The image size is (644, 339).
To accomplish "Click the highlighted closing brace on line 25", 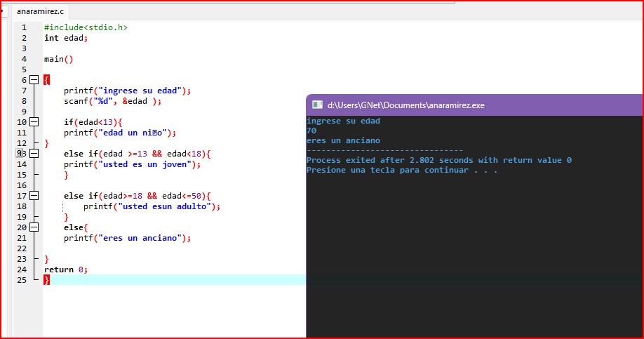I will (x=46, y=280).
